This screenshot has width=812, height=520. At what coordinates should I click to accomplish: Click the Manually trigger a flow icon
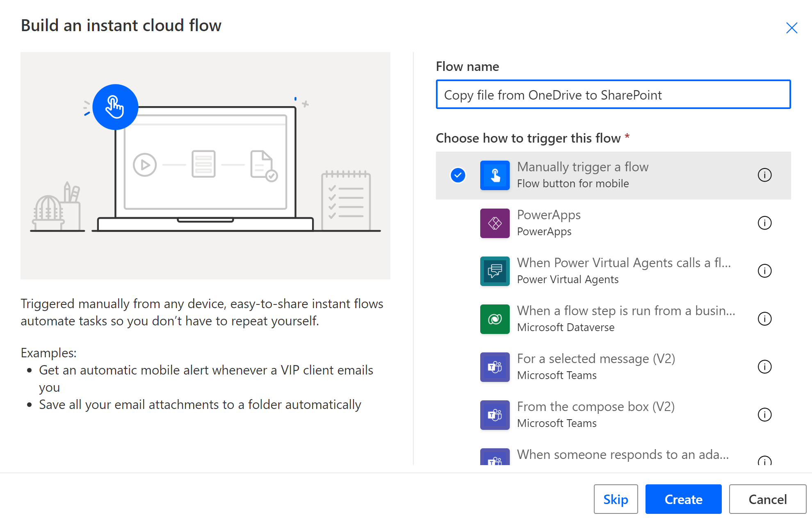coord(495,175)
